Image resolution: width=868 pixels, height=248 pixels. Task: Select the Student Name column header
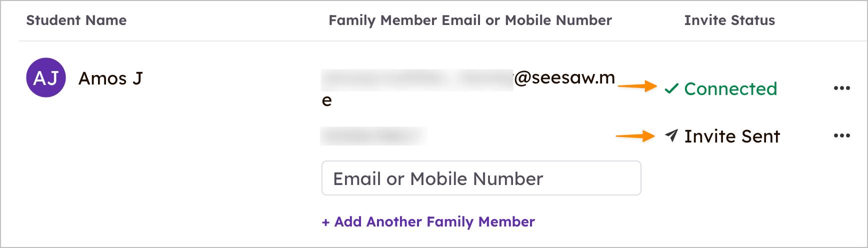click(76, 20)
